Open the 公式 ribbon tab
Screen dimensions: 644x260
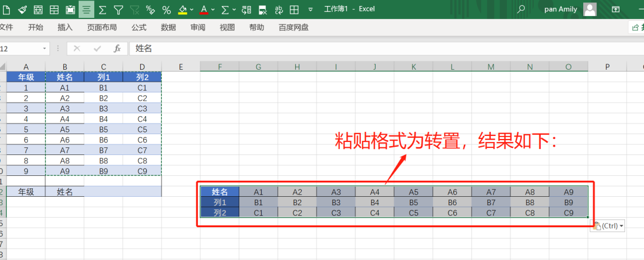[x=139, y=27]
